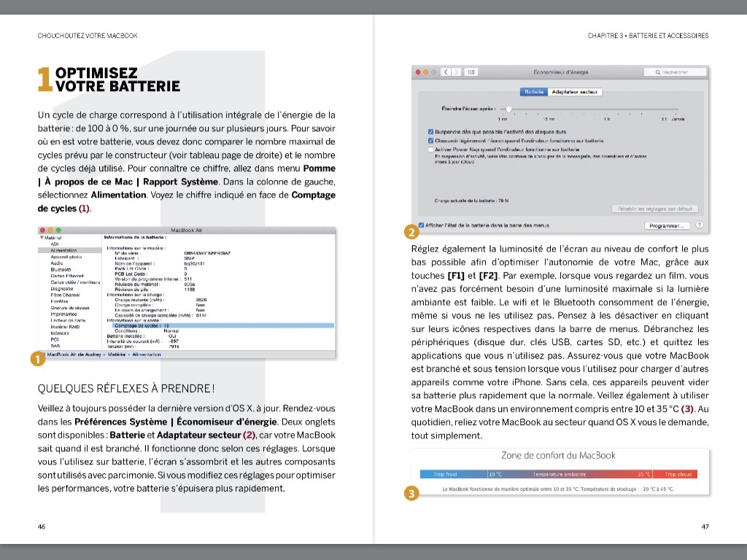
Task: Select the Batterie tab
Action: [534, 92]
